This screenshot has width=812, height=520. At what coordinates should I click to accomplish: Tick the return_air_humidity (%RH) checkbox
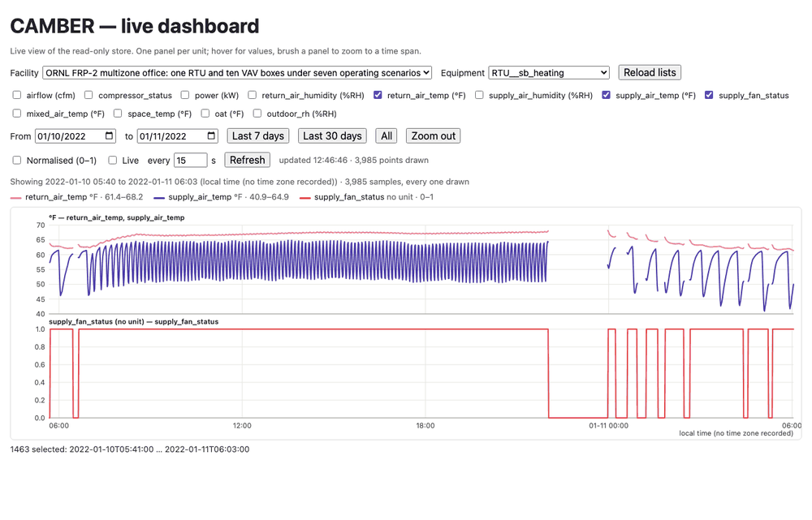(253, 95)
